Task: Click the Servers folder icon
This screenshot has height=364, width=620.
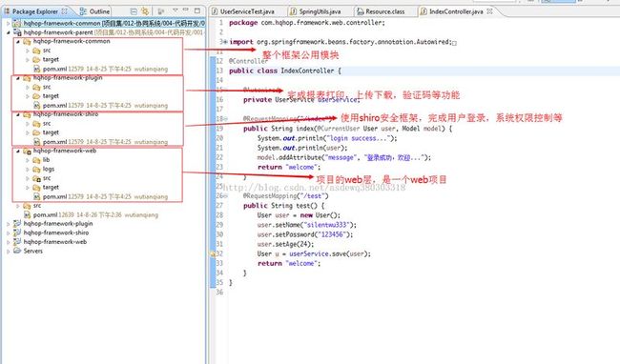Action: pyautogui.click(x=17, y=251)
